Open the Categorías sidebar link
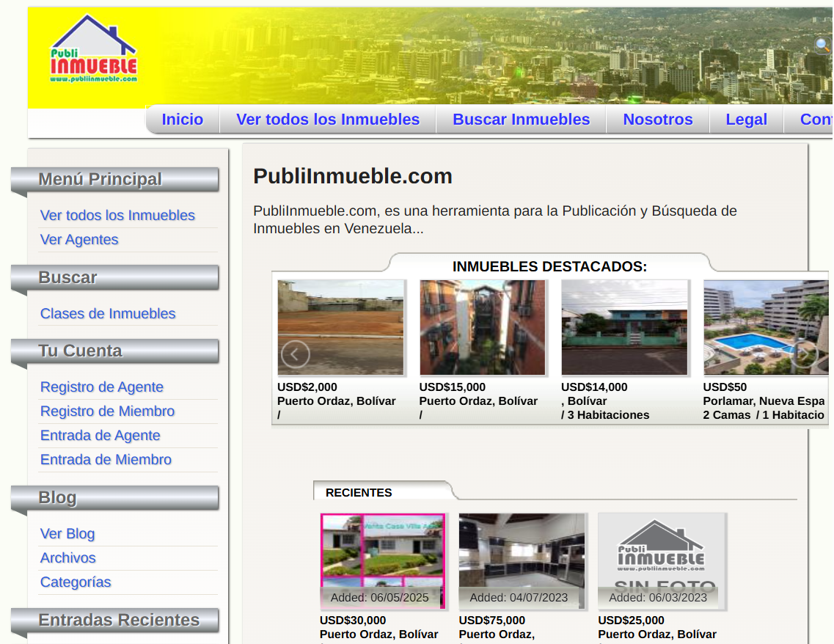The image size is (834, 644). 76,582
